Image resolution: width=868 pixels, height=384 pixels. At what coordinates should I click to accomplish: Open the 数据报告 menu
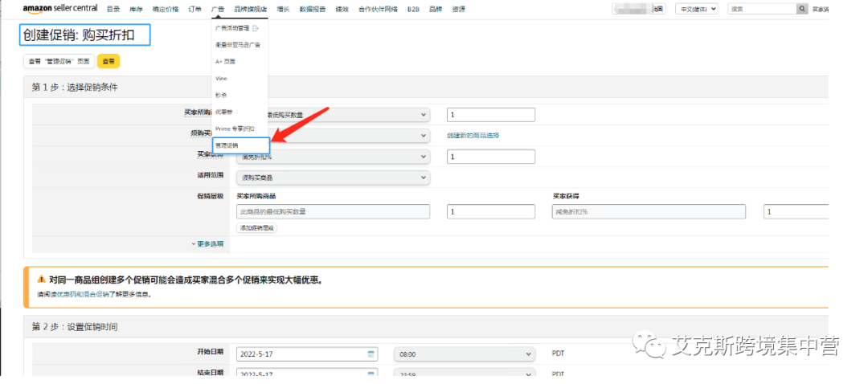[312, 9]
